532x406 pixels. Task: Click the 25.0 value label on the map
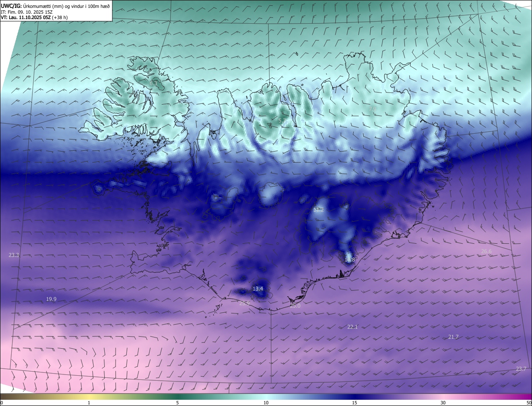coord(295,306)
